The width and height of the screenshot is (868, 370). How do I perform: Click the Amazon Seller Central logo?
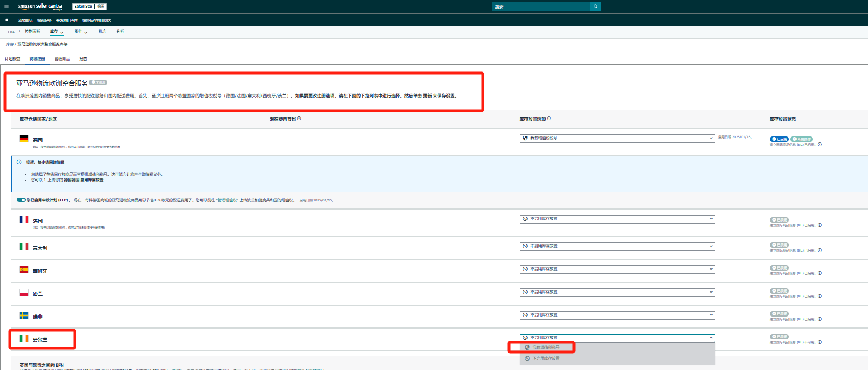pos(40,7)
